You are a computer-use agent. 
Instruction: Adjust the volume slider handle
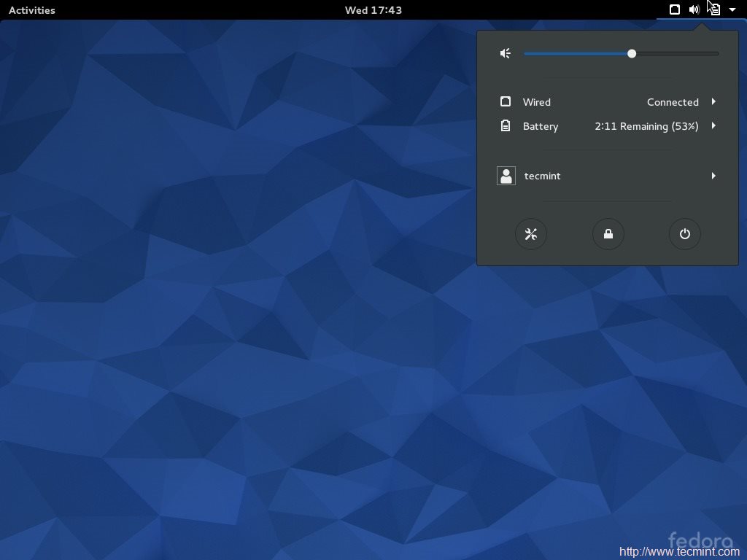coord(632,53)
